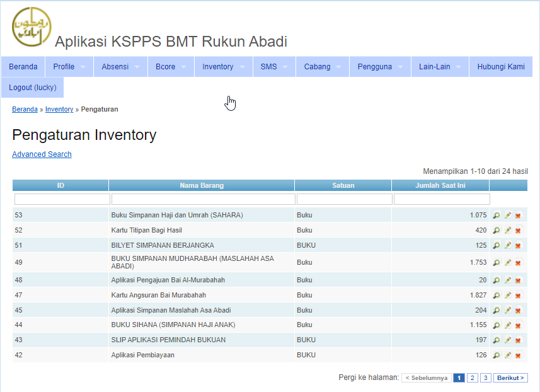Delete BUKU SIMPANAN MUDHARABAH row
Viewport: 540px width, 392px height.
[x=518, y=262]
